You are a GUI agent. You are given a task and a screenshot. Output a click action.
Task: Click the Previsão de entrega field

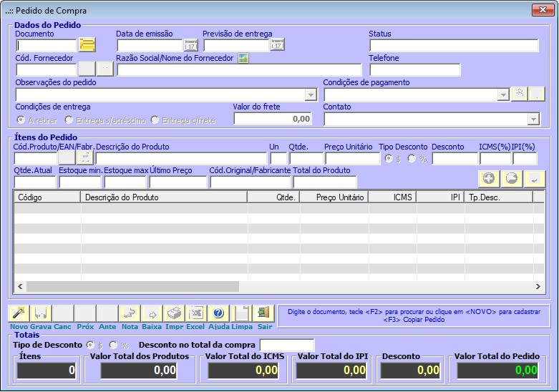point(237,45)
